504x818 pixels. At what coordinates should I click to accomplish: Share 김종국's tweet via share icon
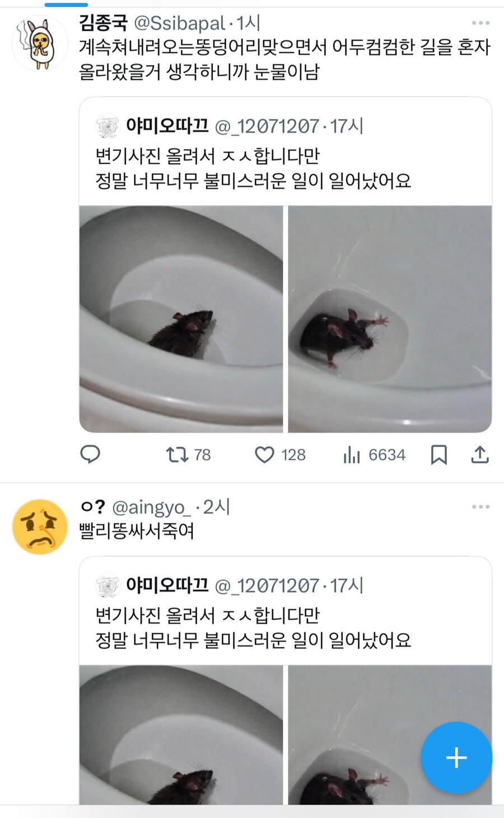(x=479, y=454)
